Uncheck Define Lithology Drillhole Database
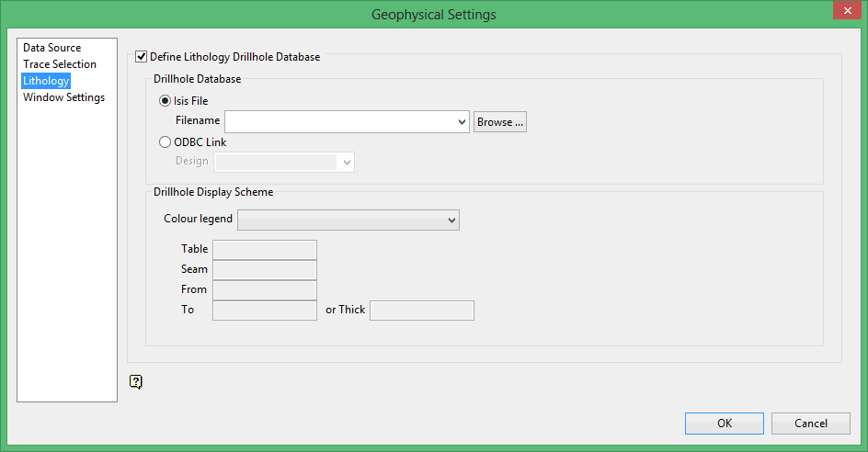868x452 pixels. point(141,57)
